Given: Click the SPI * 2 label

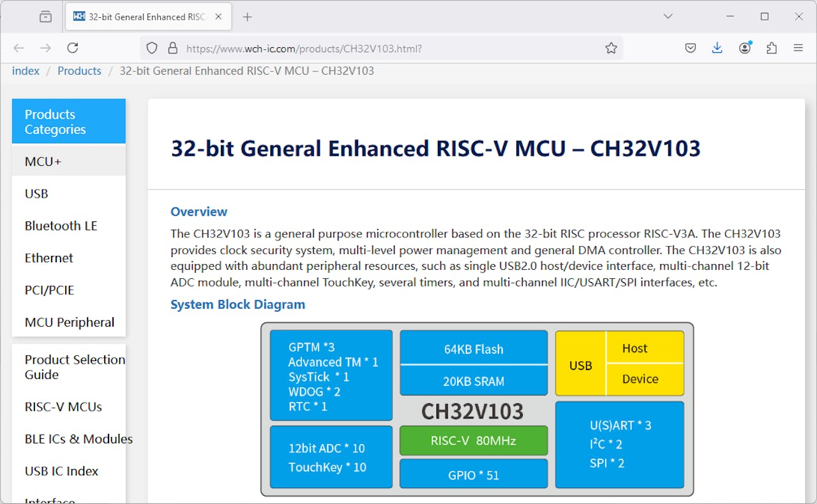Looking at the screenshot, I should pyautogui.click(x=607, y=463).
